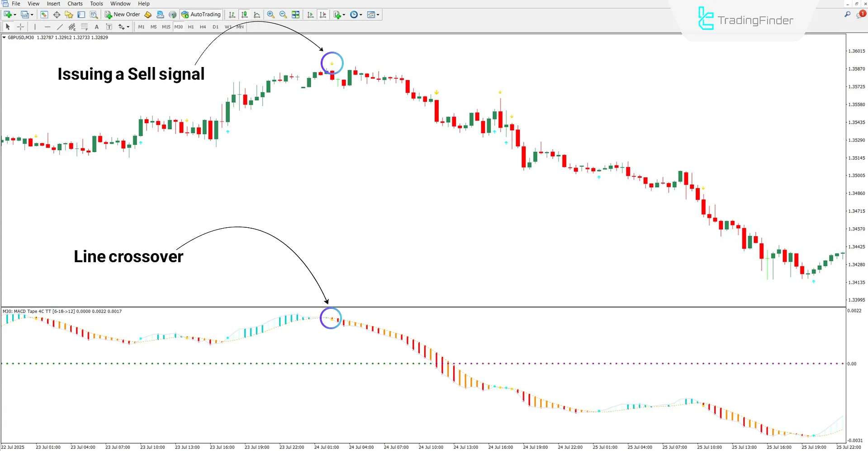Viewport: 868px width, 451px height.
Task: Select the Text label tool
Action: tap(109, 27)
